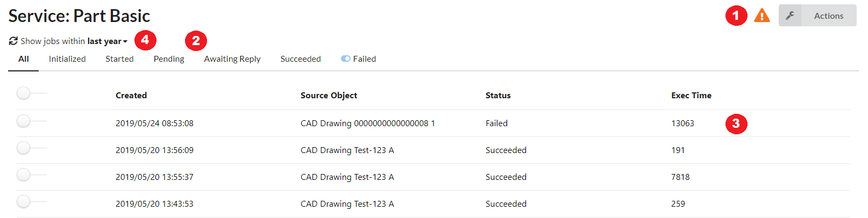The image size is (868, 218).
Task: Open source object CAD Drawing 0000000000000008 1
Action: coord(368,123)
